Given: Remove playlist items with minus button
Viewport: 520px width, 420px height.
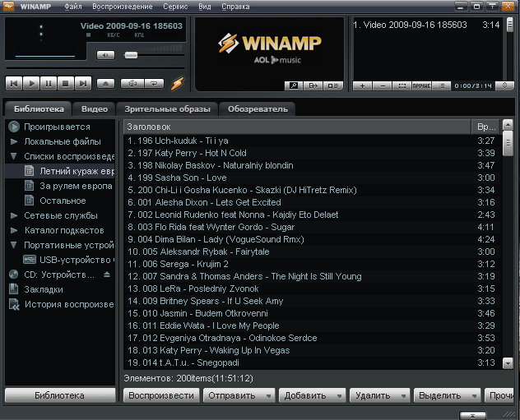Looking at the screenshot, I should [383, 85].
